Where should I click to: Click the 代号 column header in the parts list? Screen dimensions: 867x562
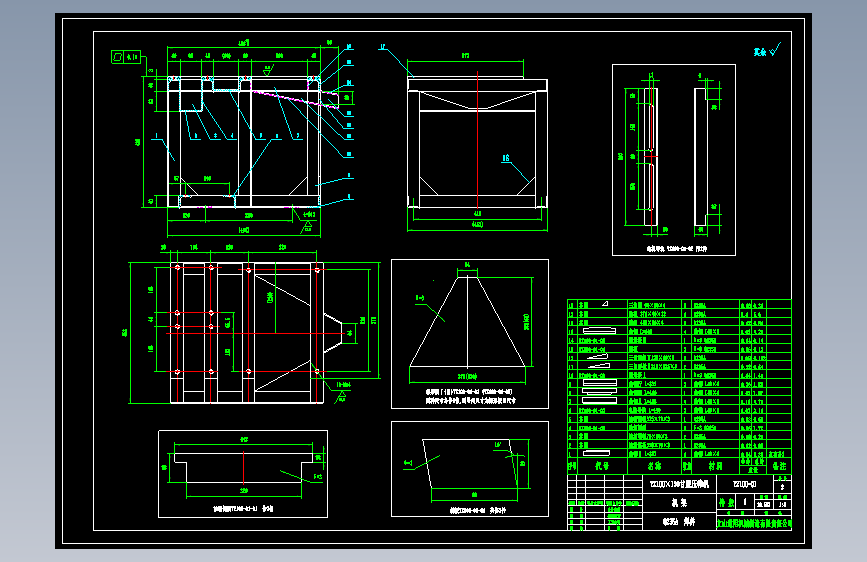(602, 466)
